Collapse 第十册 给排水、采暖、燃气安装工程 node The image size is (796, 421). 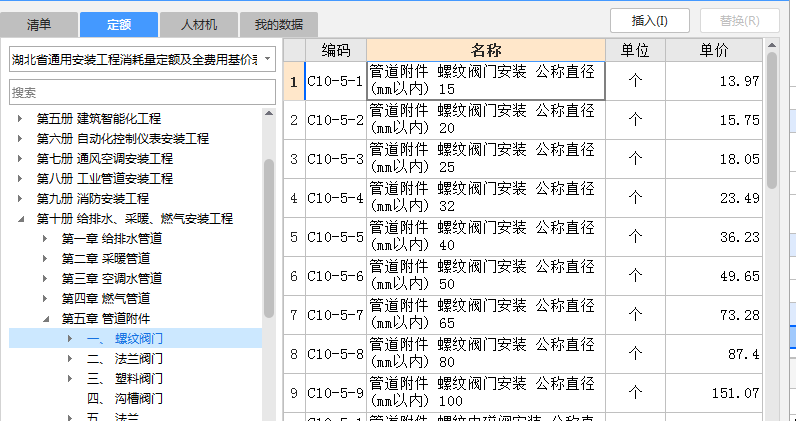click(x=20, y=219)
